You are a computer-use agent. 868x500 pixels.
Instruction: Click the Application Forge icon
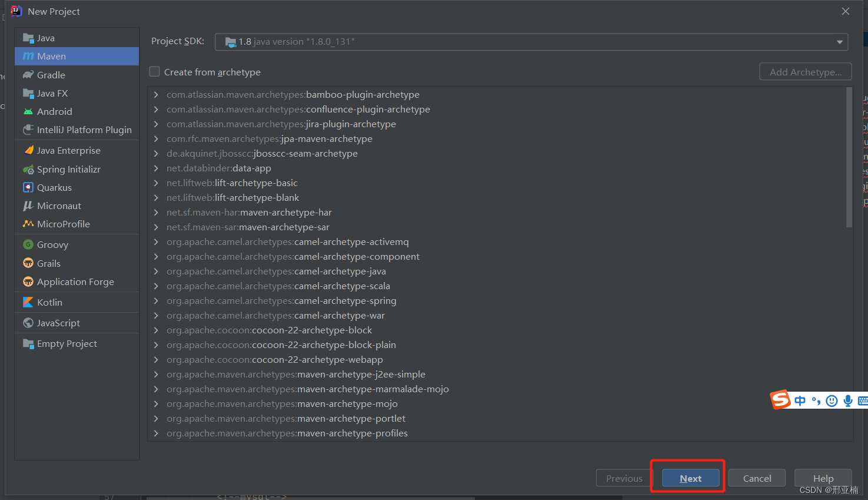pyautogui.click(x=28, y=282)
